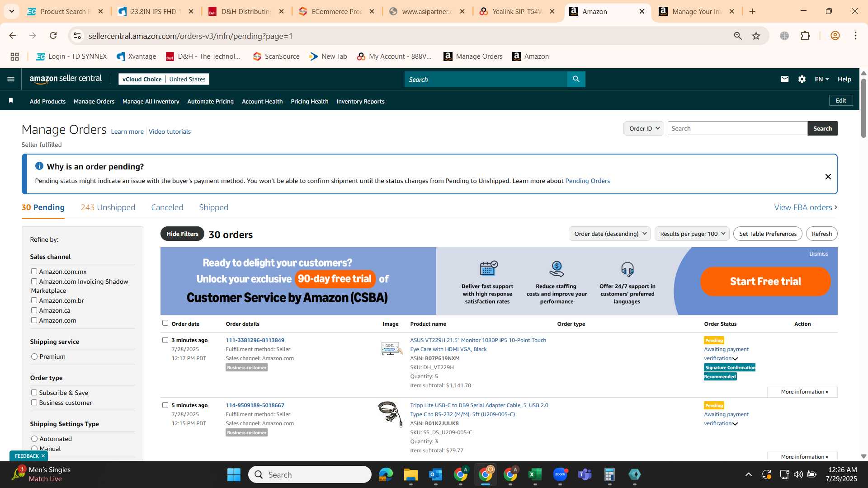
Task: Open the settings gear in Seller Central
Action: pos(802,79)
